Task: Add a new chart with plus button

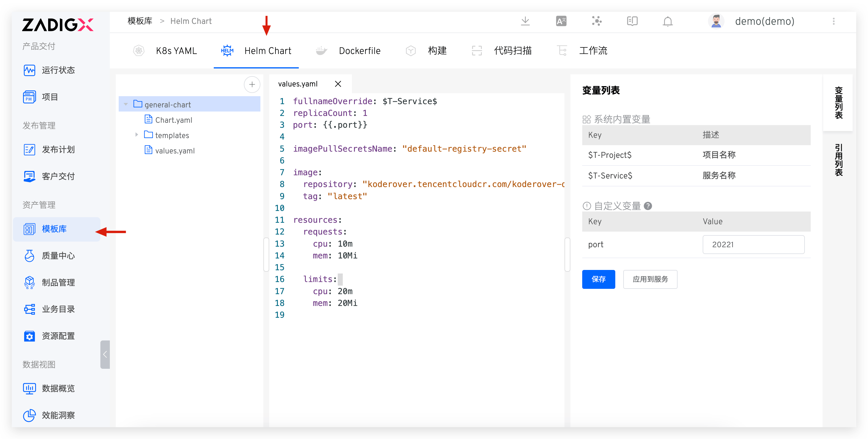Action: pos(252,84)
